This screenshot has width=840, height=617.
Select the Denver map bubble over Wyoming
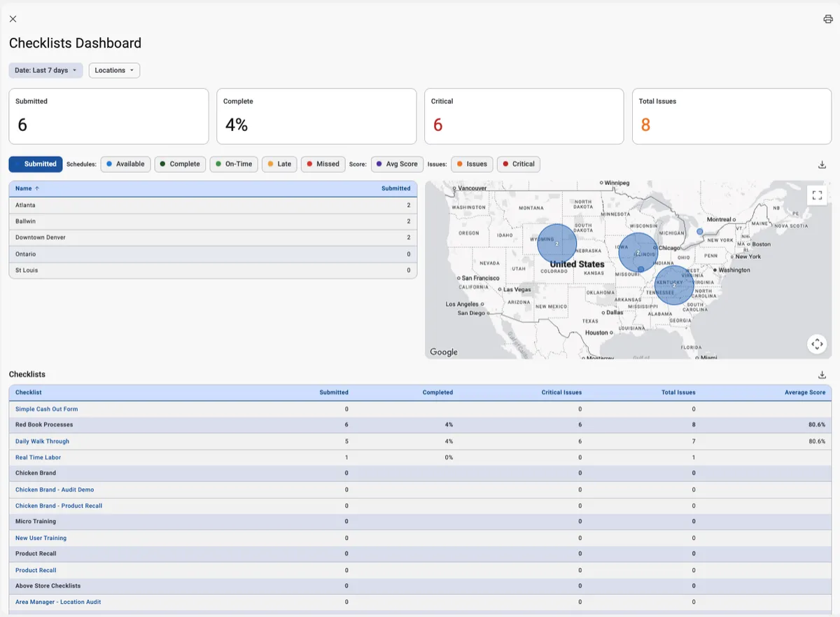(557, 243)
